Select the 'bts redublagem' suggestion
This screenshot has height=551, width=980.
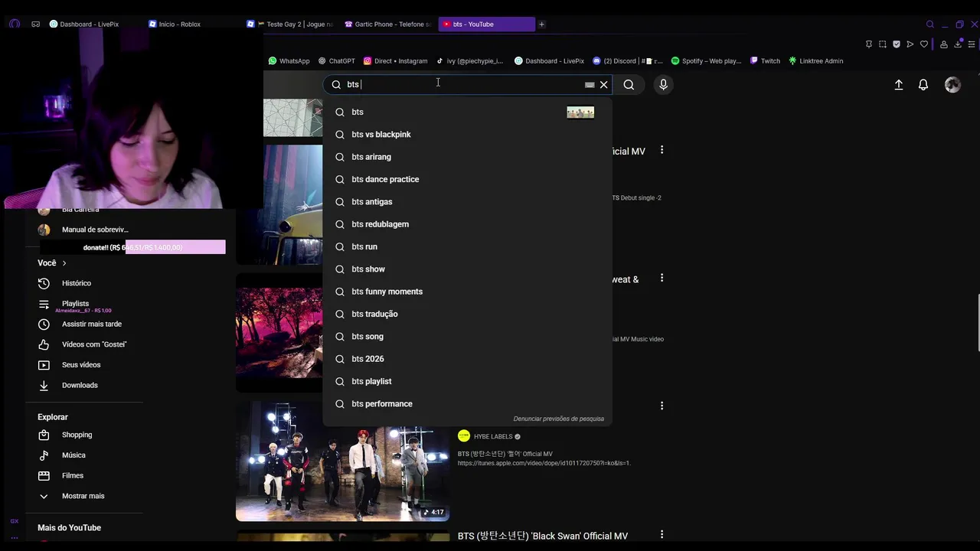(467, 224)
